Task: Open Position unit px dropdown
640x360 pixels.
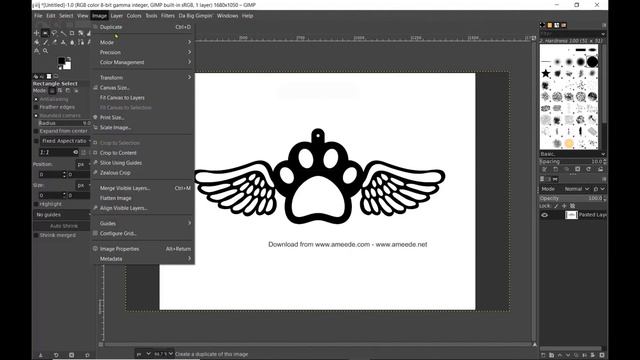Action: [x=83, y=164]
